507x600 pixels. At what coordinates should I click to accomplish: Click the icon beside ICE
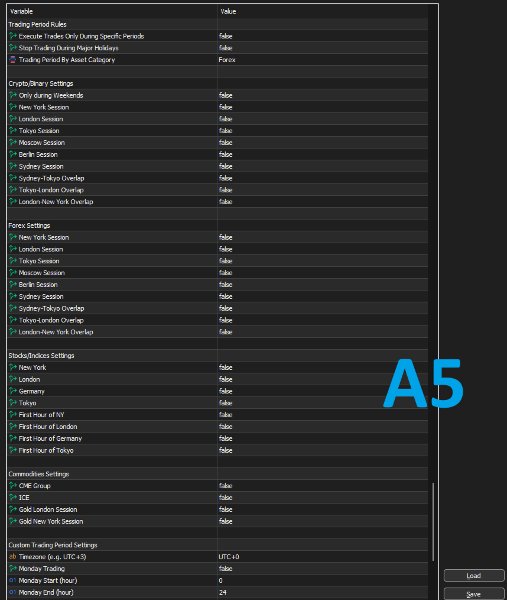click(13, 497)
